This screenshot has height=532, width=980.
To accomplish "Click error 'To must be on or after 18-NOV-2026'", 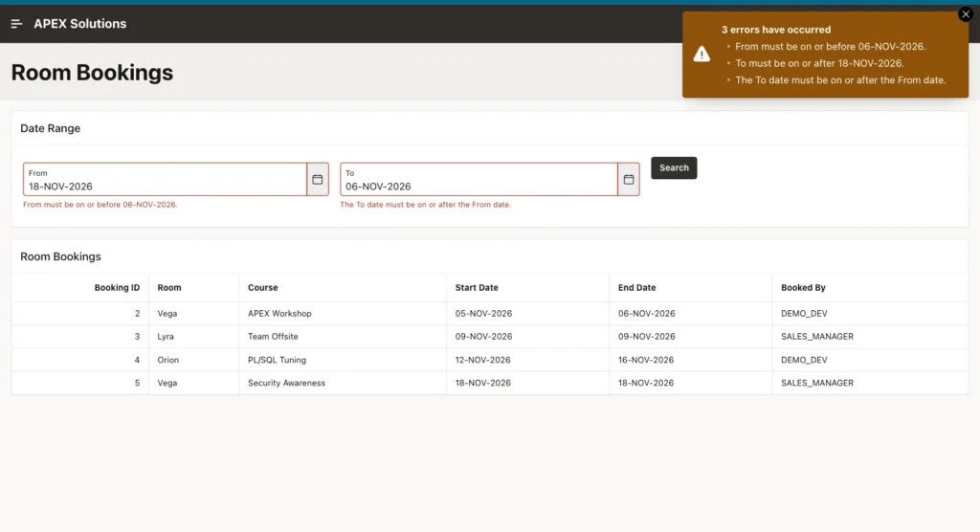I will (819, 63).
